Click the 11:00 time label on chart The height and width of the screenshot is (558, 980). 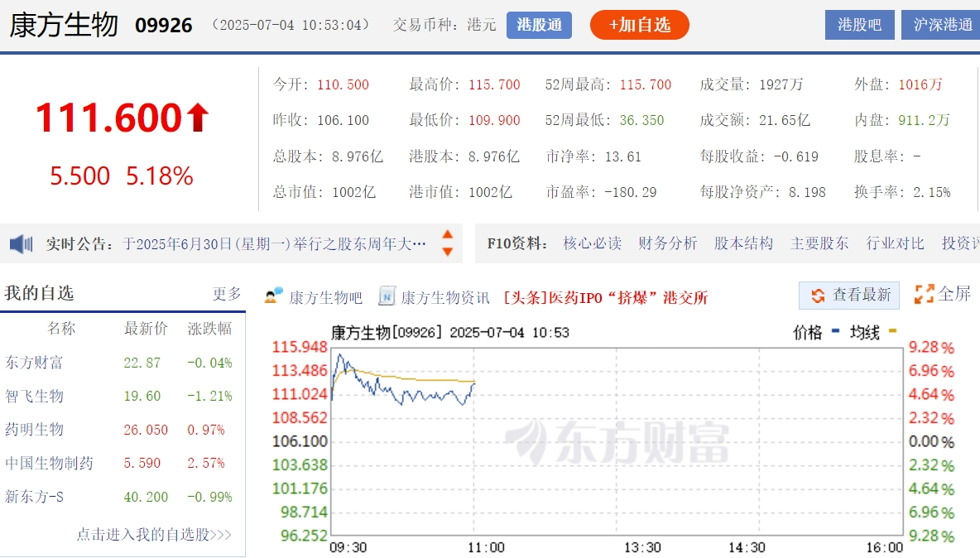[486, 548]
